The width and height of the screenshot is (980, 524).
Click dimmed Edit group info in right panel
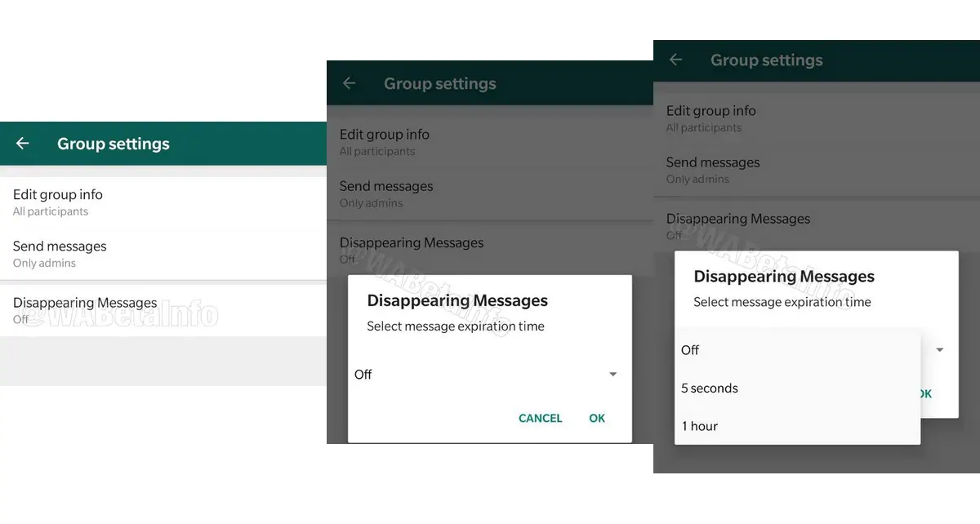711,118
